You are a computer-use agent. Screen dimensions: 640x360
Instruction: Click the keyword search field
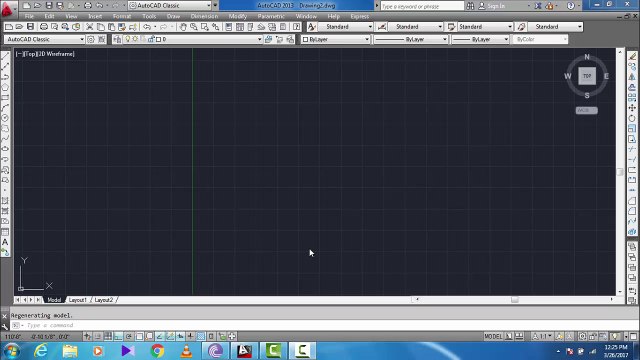point(422,6)
